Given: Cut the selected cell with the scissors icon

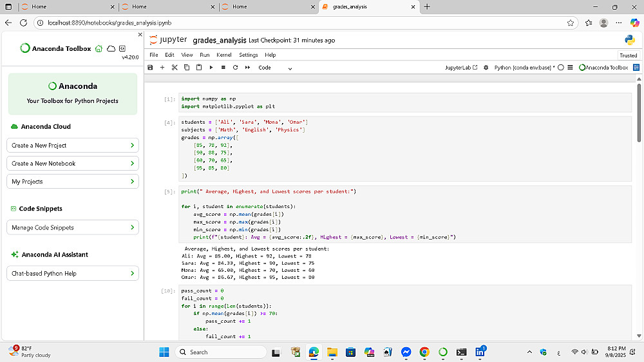Looking at the screenshot, I should pos(174,68).
